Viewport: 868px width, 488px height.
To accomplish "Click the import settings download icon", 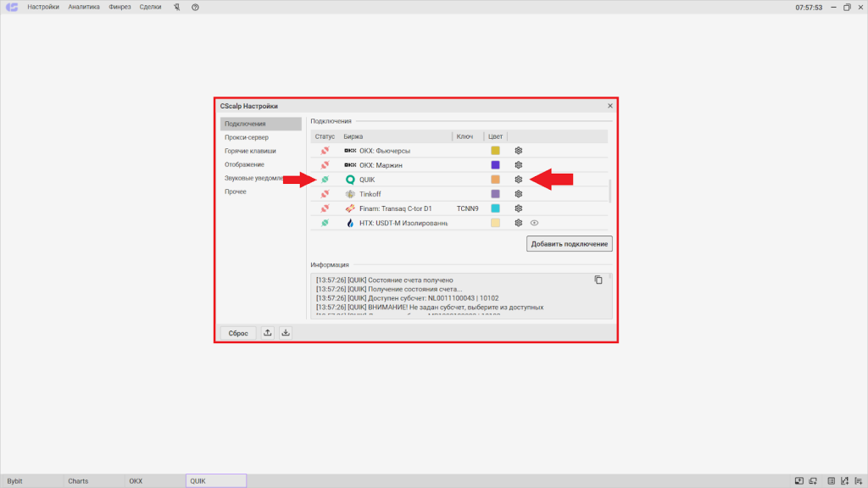I will point(286,332).
